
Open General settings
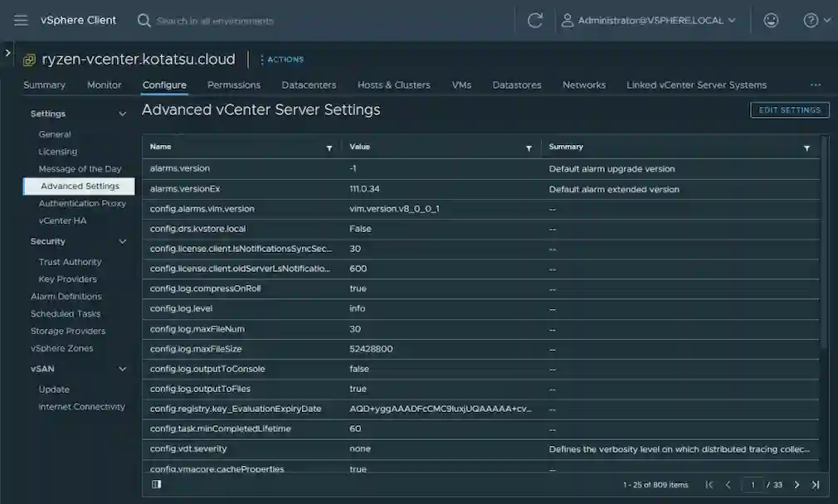tap(55, 134)
